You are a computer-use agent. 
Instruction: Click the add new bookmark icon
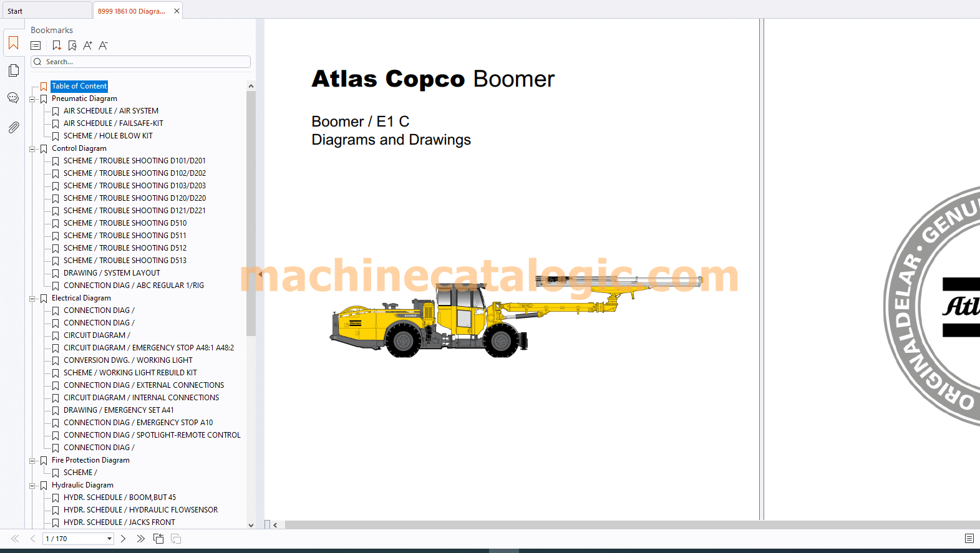(57, 46)
